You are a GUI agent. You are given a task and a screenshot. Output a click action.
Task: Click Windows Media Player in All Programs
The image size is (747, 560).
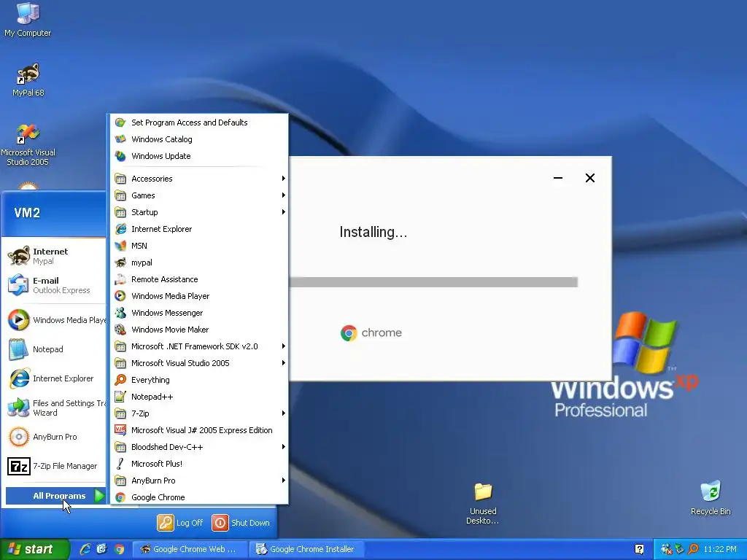point(199,296)
